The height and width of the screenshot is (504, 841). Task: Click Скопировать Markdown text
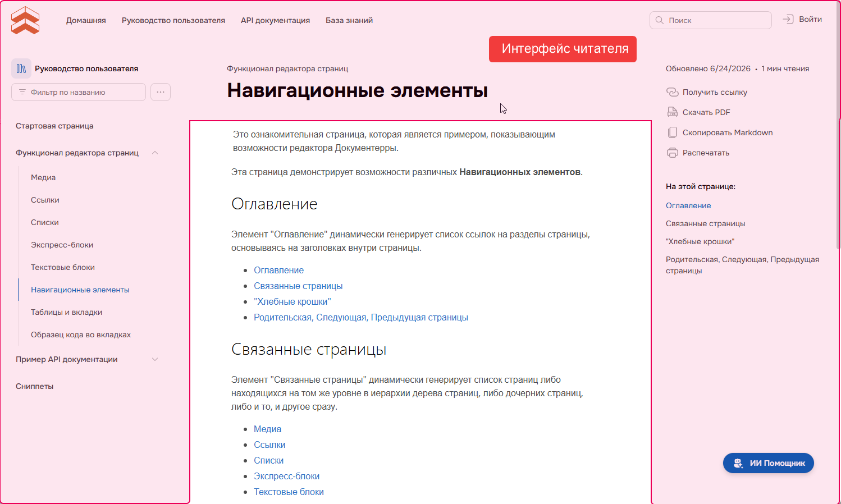pos(728,132)
